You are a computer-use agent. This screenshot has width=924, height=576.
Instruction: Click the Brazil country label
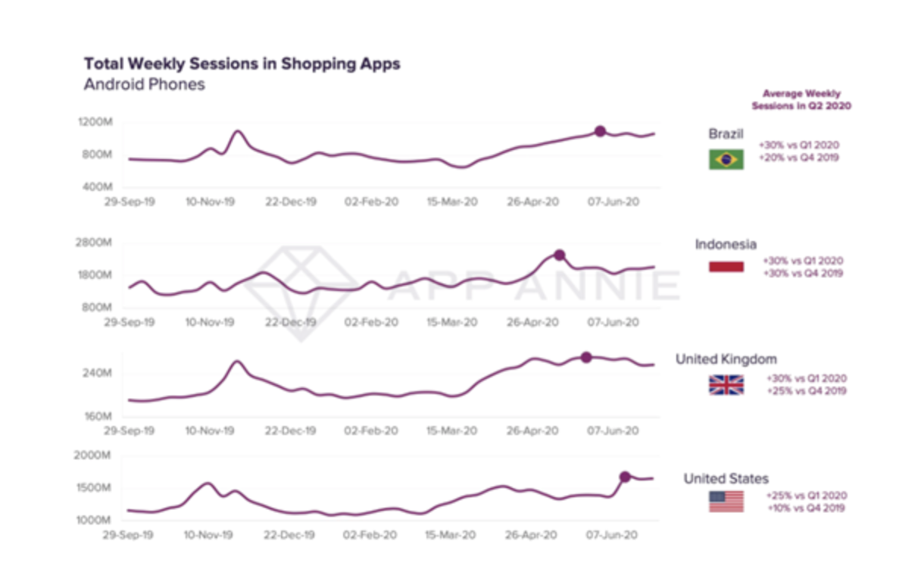(x=726, y=134)
